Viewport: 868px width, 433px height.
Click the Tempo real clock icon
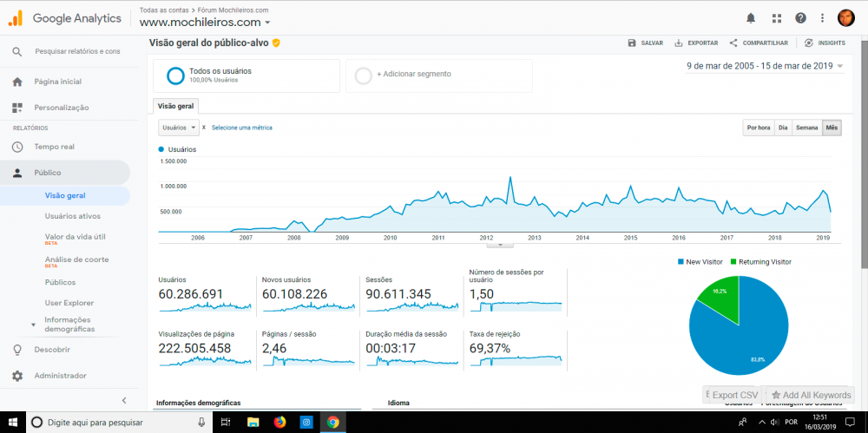coord(17,147)
